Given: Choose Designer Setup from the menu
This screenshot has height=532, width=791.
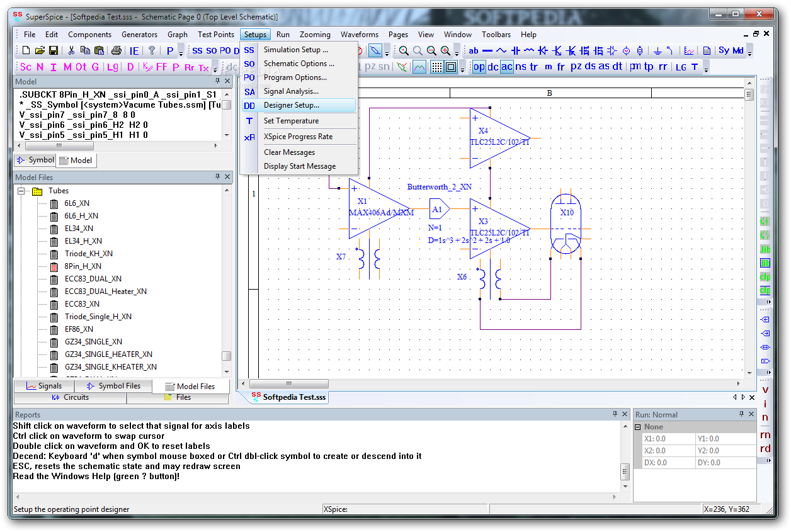Looking at the screenshot, I should [300, 106].
